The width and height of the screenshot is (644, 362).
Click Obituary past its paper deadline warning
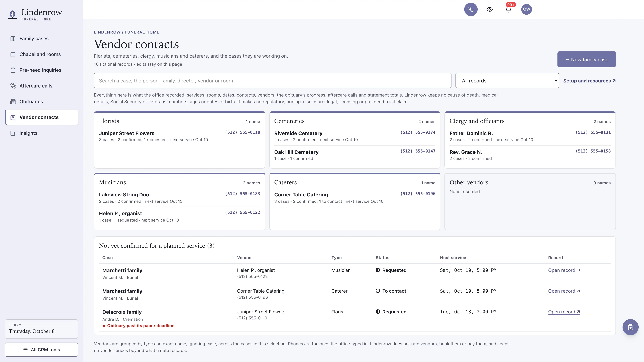point(138,325)
